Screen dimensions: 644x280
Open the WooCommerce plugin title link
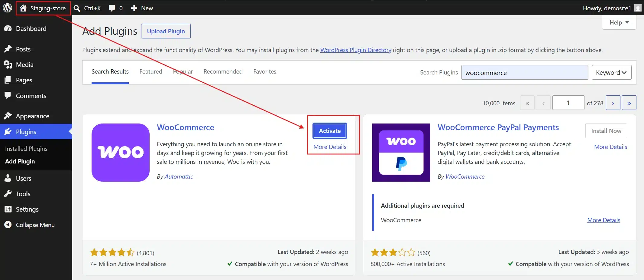tap(185, 127)
